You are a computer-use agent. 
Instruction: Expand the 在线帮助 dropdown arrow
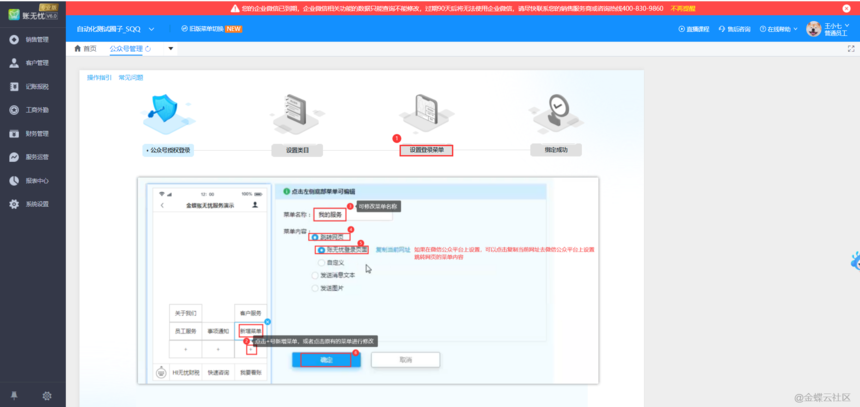[x=796, y=29]
